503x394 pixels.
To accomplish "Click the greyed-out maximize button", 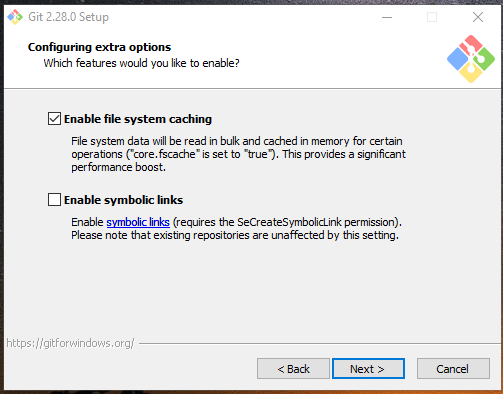I will 432,17.
